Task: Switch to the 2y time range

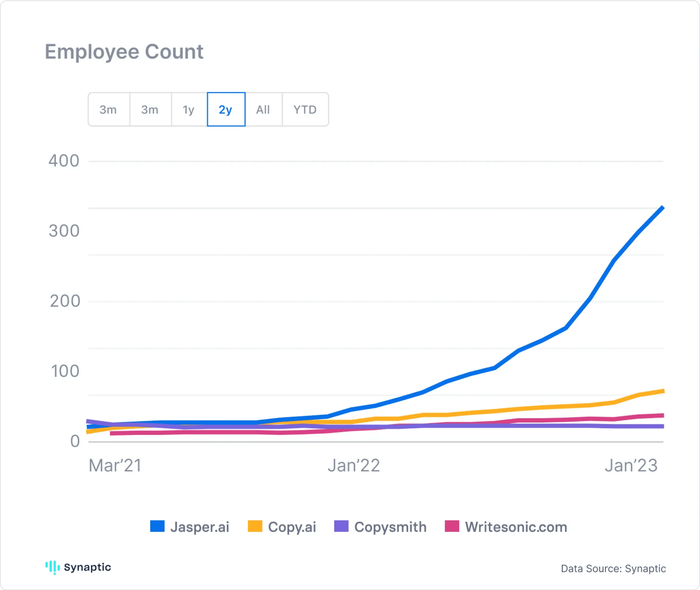Action: 226,110
